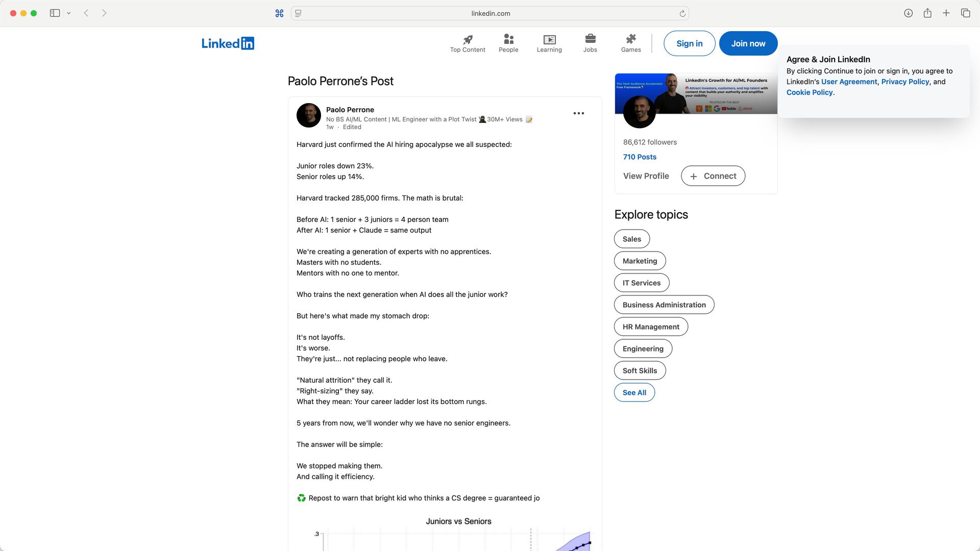Select the Engineering topic pill
Viewport: 980px width, 551px height.
[x=643, y=348]
